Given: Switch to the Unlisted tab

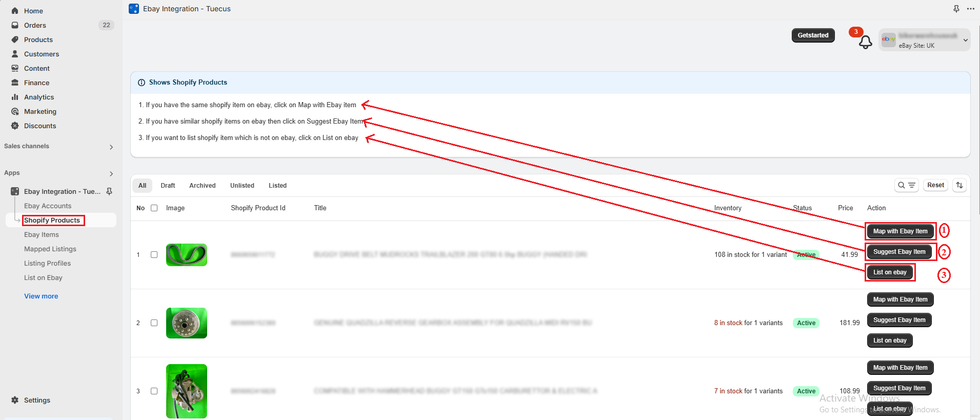Looking at the screenshot, I should click(242, 186).
